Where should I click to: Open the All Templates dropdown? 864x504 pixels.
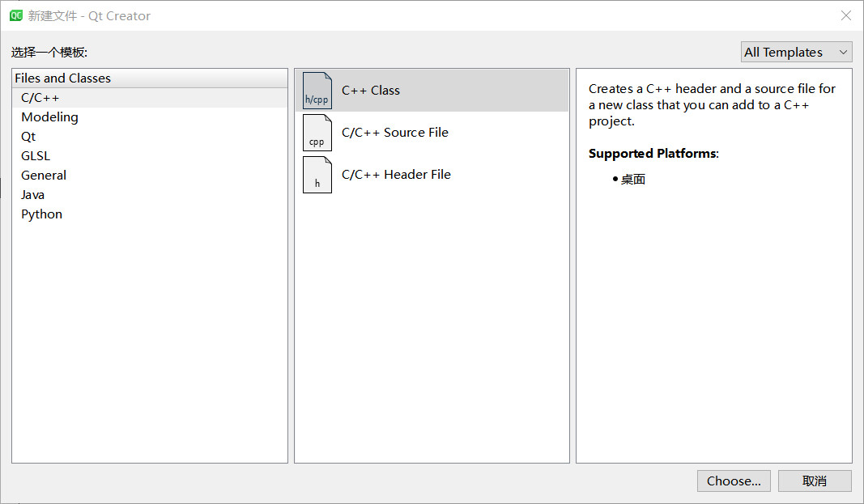pos(796,52)
